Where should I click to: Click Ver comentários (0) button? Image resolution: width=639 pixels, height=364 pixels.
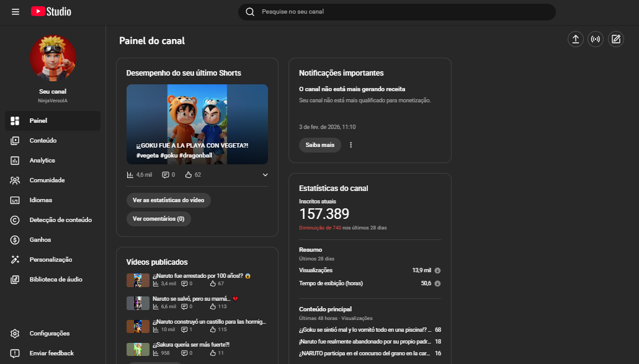pos(158,219)
